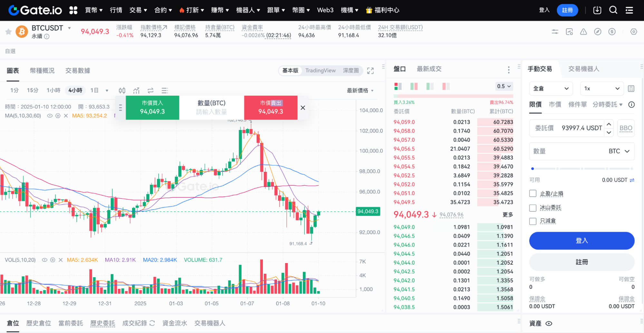Image resolution: width=644 pixels, height=333 pixels.
Task: Open the funding rate dollar icon
Action: (x=612, y=32)
